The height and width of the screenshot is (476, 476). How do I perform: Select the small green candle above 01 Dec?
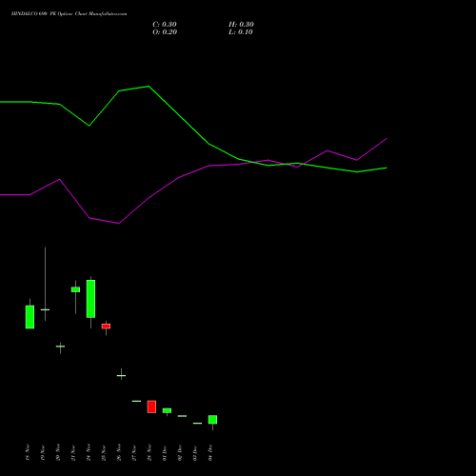167,410
